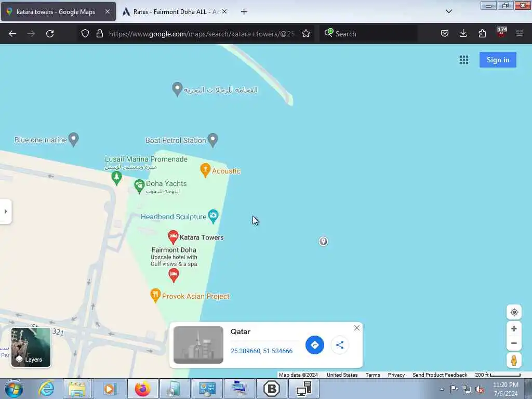The height and width of the screenshot is (399, 532).
Task: Click Lusail Marina Promenade park pin
Action: point(116,178)
